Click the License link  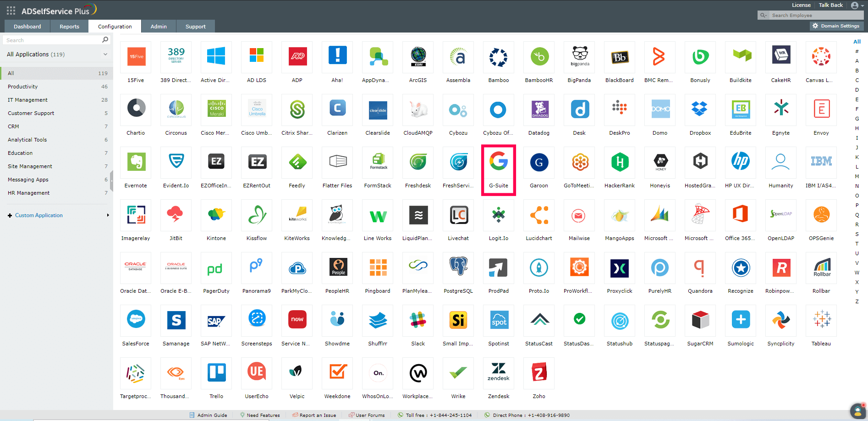coord(801,5)
